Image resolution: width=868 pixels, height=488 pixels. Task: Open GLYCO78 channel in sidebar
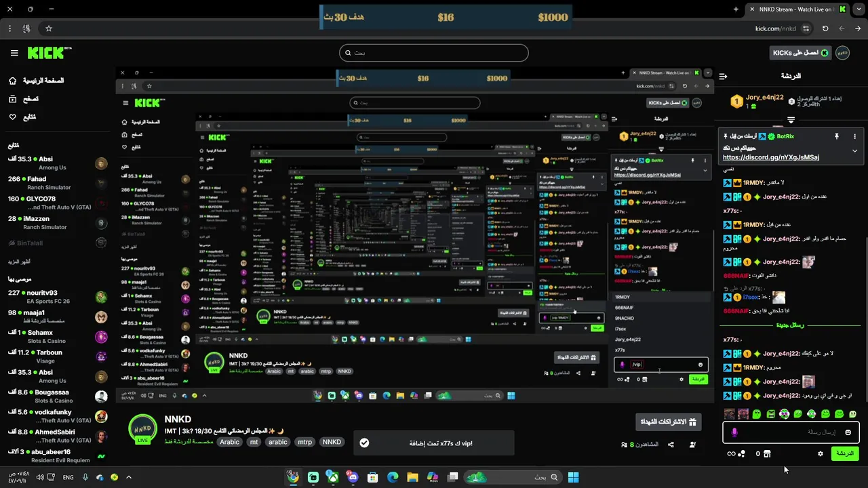(x=58, y=203)
